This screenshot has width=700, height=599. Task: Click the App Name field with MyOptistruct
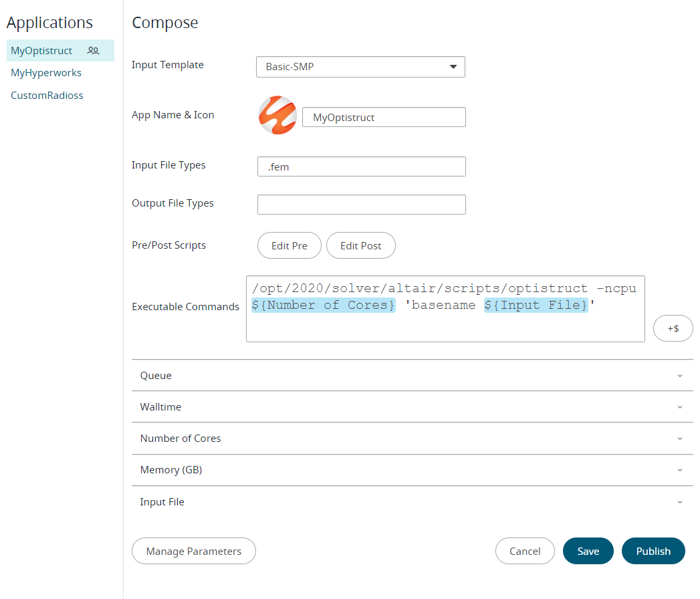pos(384,118)
